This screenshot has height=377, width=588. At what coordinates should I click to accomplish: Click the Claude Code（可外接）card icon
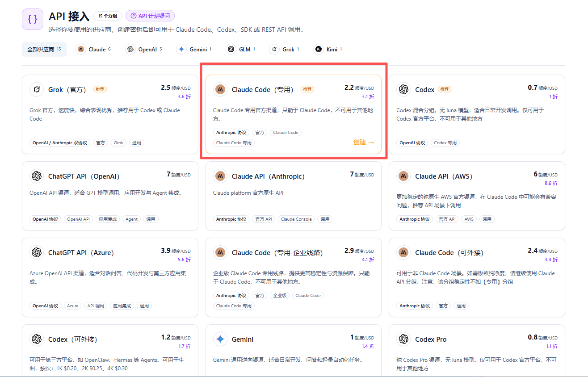click(403, 252)
